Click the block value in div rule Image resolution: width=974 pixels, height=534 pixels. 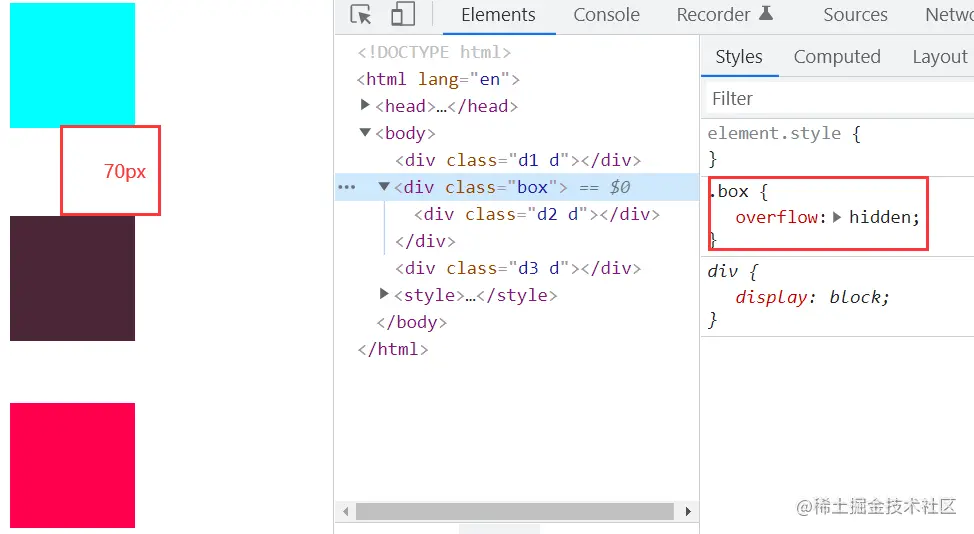[x=855, y=297]
